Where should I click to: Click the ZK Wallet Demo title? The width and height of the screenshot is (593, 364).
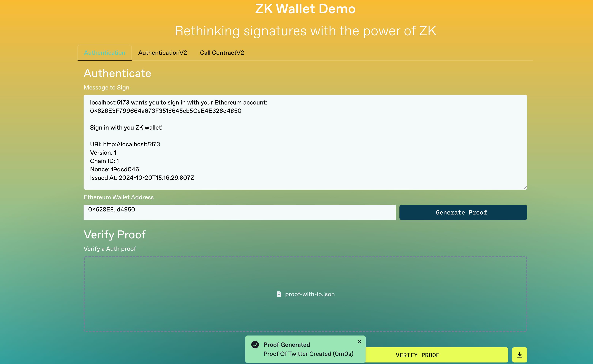click(x=305, y=9)
